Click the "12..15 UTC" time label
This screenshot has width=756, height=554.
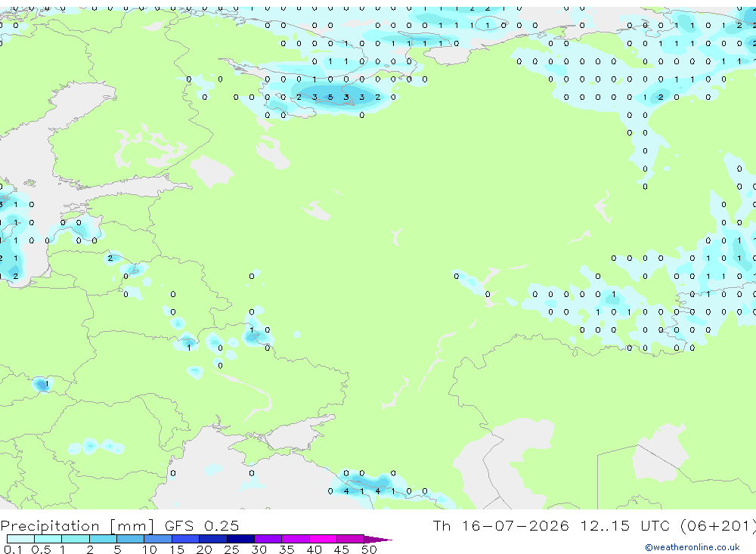626,525
